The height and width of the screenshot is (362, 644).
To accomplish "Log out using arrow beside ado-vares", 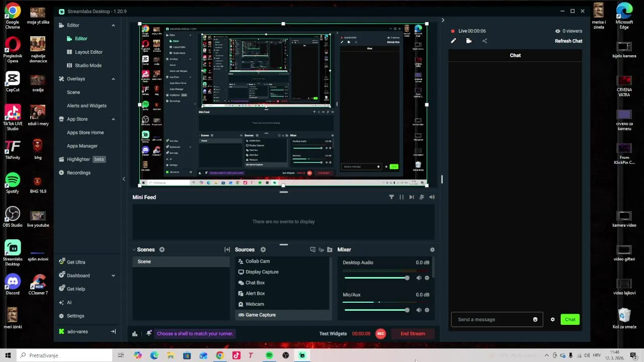I will (x=113, y=332).
